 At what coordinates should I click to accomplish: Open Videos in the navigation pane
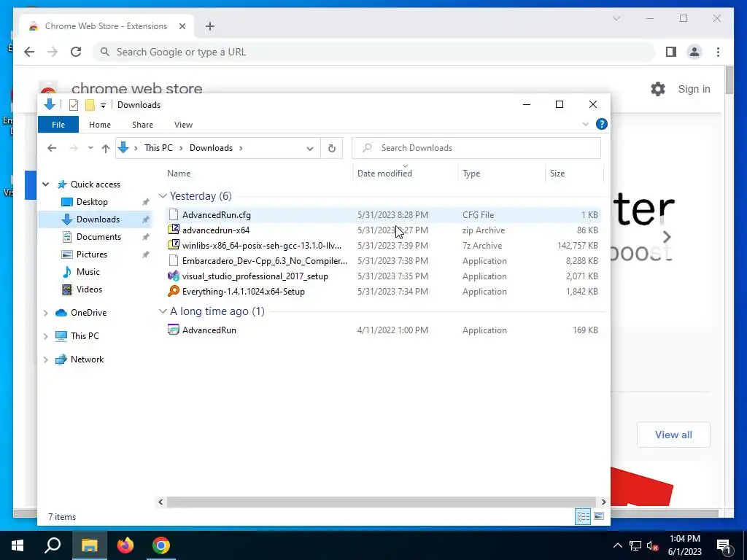[89, 289]
